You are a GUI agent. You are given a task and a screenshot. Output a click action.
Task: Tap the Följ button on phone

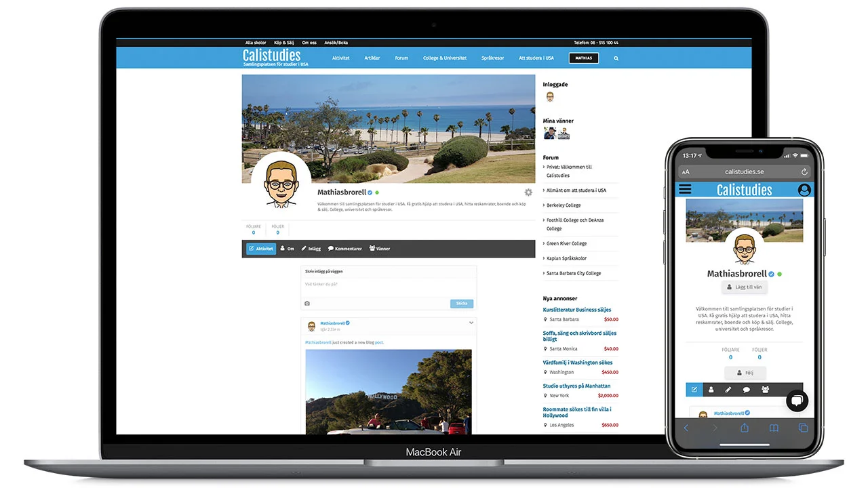(745, 373)
